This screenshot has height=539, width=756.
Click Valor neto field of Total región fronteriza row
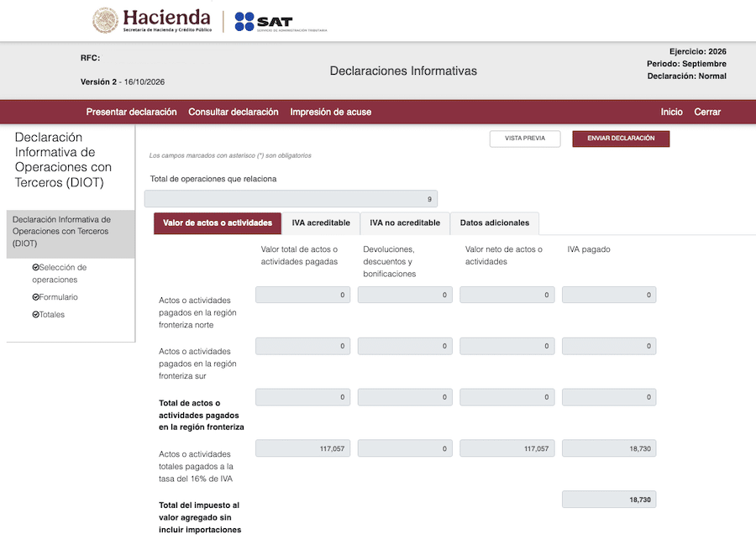click(x=507, y=397)
